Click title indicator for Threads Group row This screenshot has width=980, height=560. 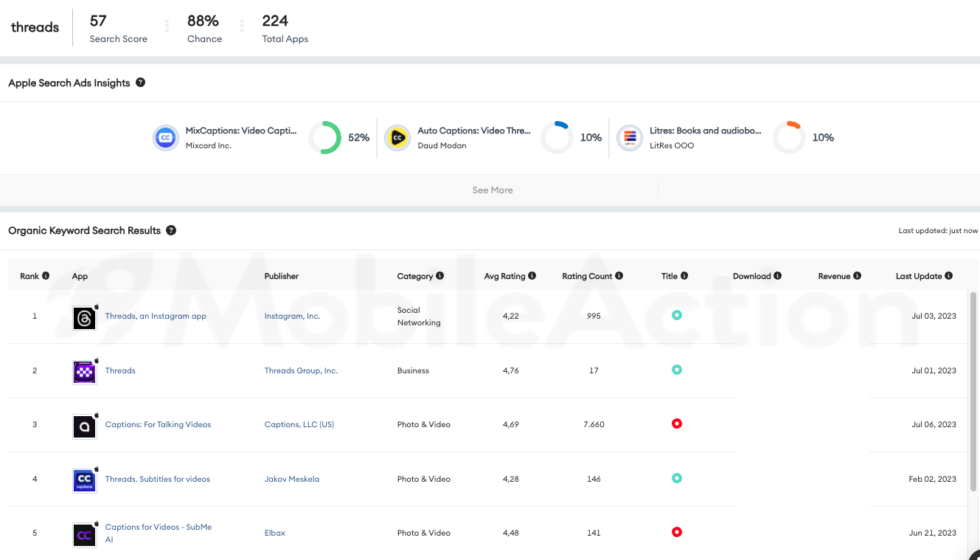[677, 370]
